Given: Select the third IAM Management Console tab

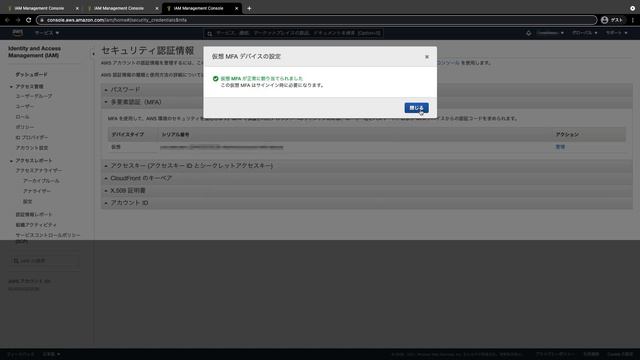Looking at the screenshot, I should click(x=199, y=8).
